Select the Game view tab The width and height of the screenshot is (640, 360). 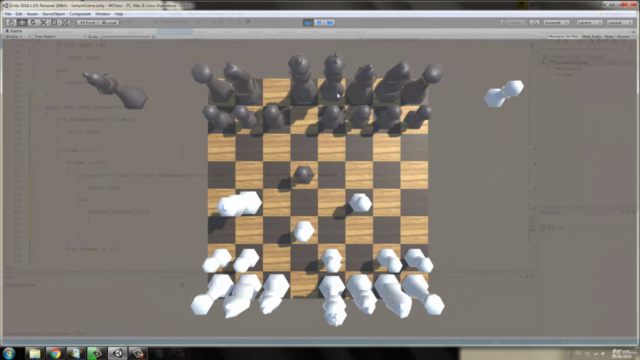(14, 31)
